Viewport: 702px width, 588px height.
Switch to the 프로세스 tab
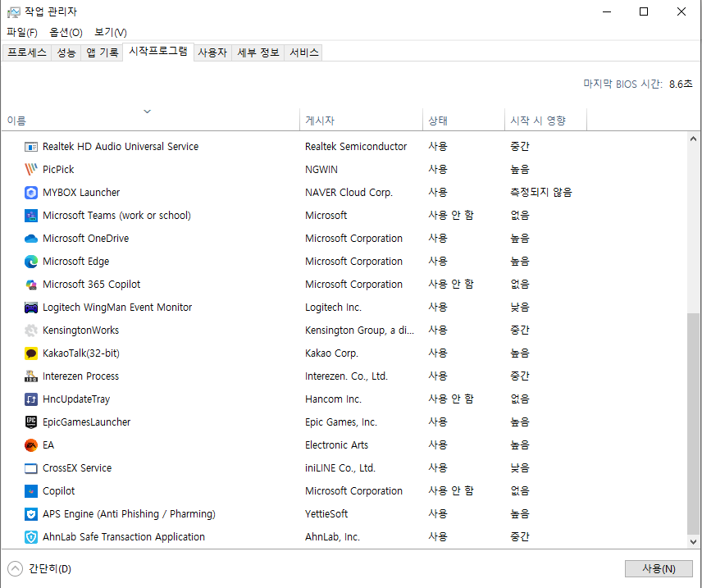click(27, 52)
